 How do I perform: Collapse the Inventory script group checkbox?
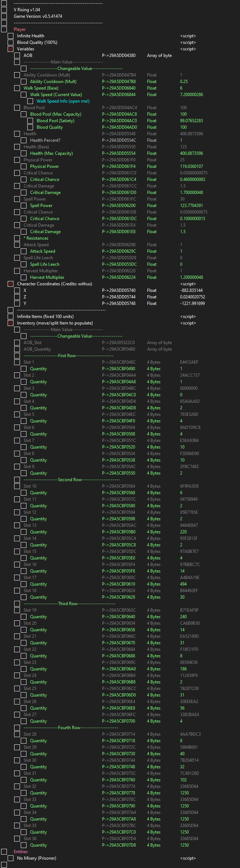pyautogui.click(x=11, y=323)
